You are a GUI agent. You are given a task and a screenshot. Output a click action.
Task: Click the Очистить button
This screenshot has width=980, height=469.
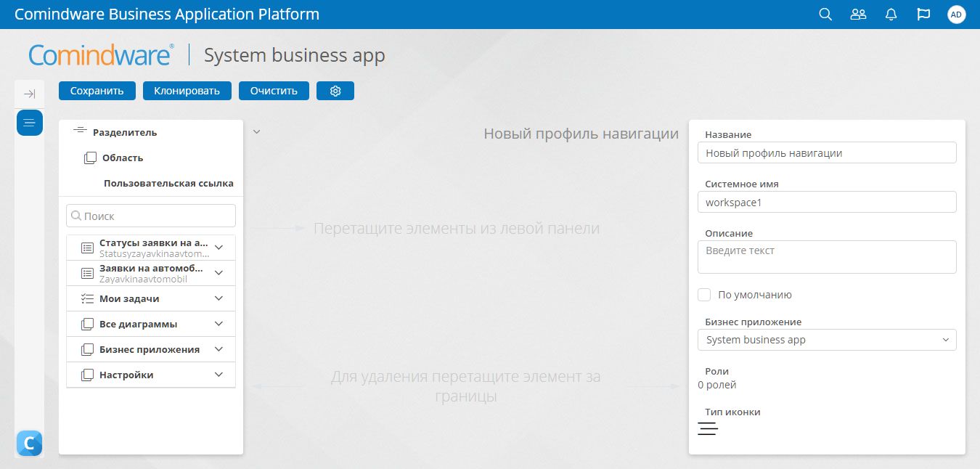[x=274, y=91]
